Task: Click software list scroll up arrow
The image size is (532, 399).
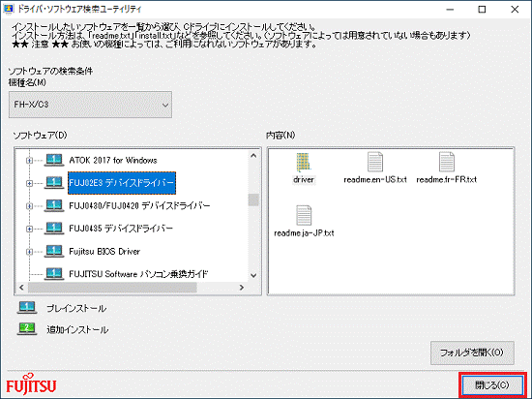Action: (253, 156)
